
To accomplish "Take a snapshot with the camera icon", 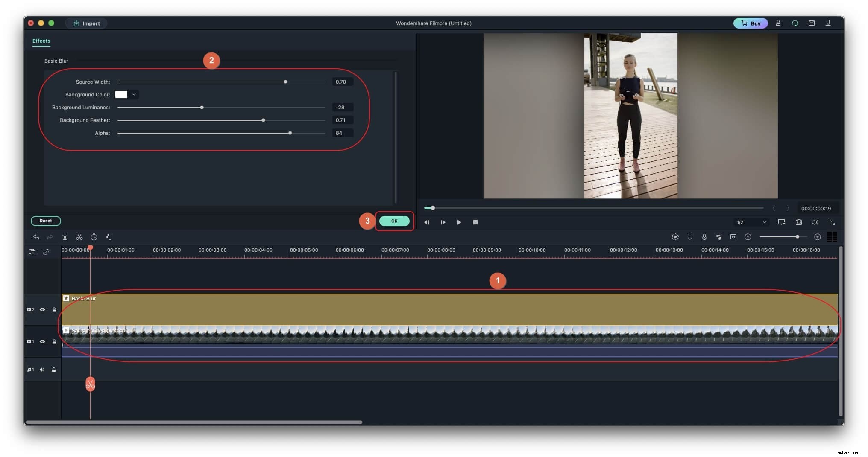I will point(798,222).
